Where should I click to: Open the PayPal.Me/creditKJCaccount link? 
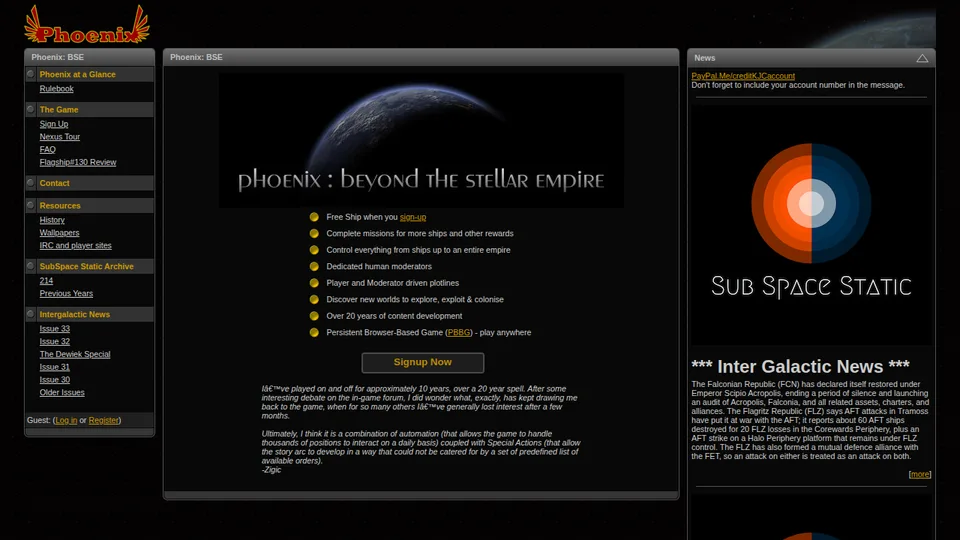tap(743, 76)
